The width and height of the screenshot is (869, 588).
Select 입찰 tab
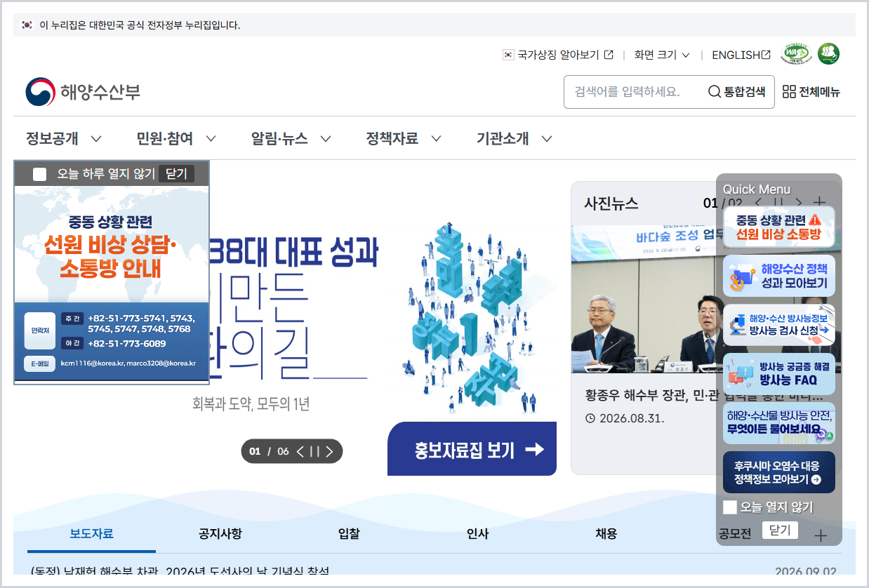[x=349, y=534]
